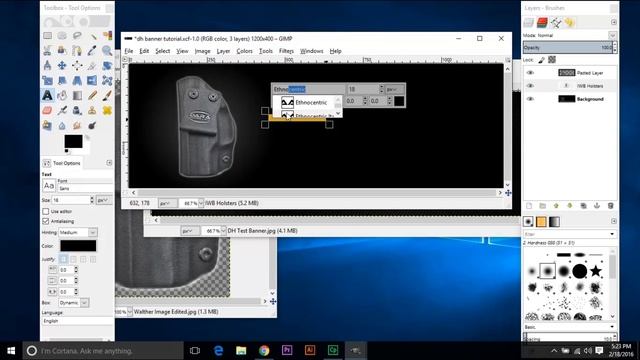Open the Select menu
The width and height of the screenshot is (640, 360).
[x=162, y=51]
